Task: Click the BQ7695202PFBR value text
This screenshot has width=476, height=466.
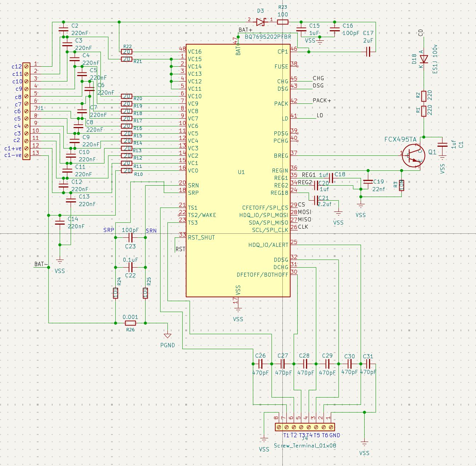Action: 268,37
